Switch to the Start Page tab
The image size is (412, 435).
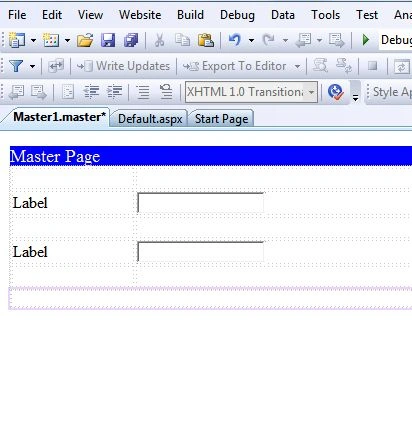221,119
